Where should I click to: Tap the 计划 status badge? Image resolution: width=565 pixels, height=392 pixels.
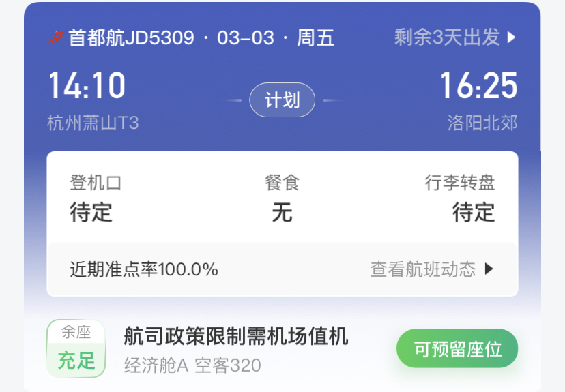point(282,100)
